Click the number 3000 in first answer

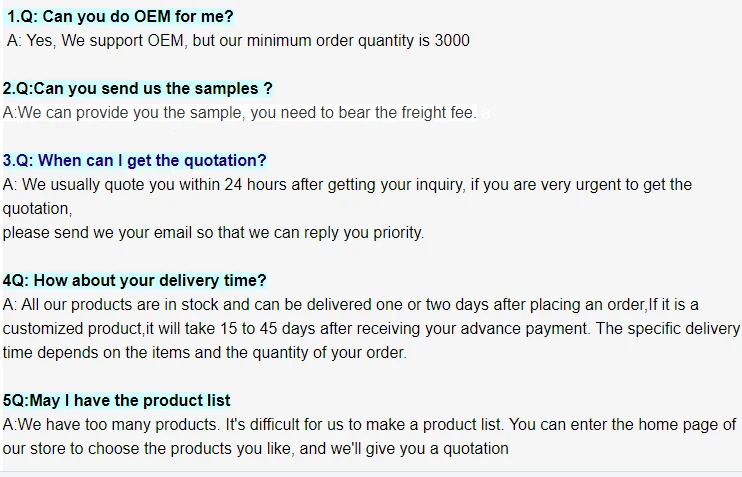click(x=452, y=41)
